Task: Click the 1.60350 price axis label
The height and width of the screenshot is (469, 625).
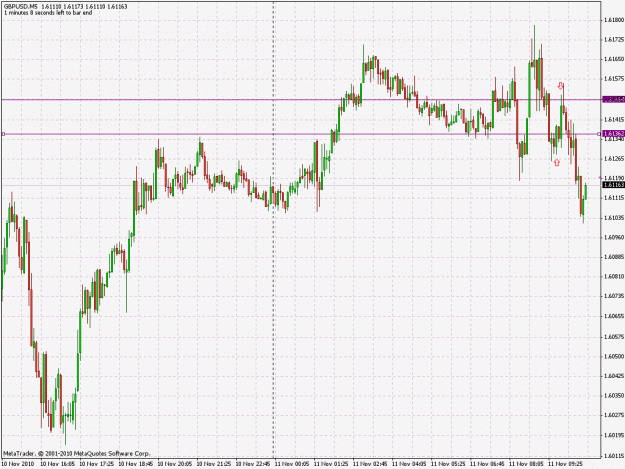Action: point(614,396)
